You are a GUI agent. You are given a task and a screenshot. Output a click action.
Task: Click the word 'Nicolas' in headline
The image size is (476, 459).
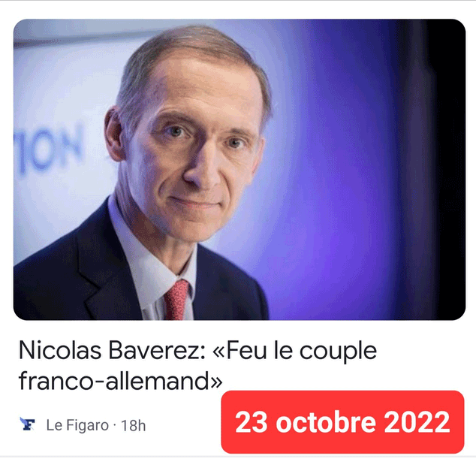pos(60,351)
